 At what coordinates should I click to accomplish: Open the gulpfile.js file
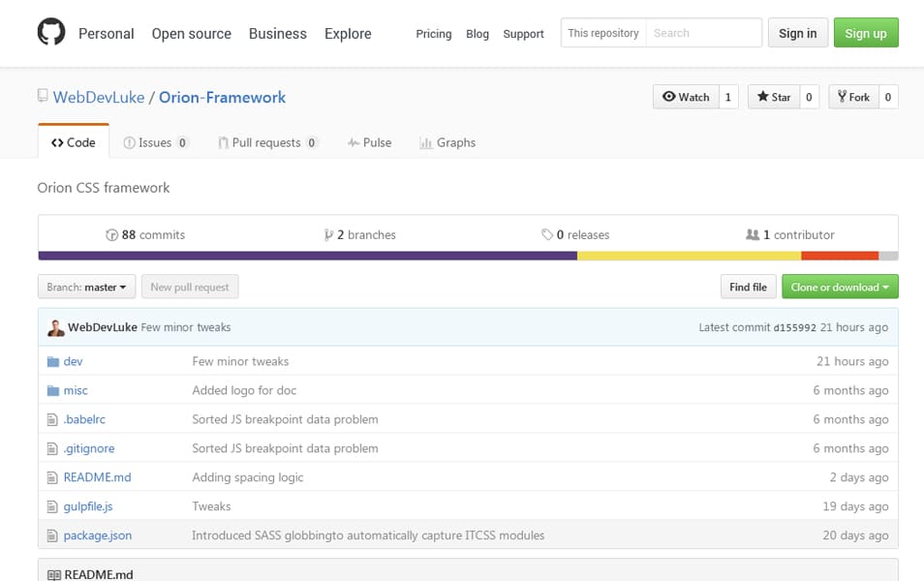pyautogui.click(x=88, y=506)
